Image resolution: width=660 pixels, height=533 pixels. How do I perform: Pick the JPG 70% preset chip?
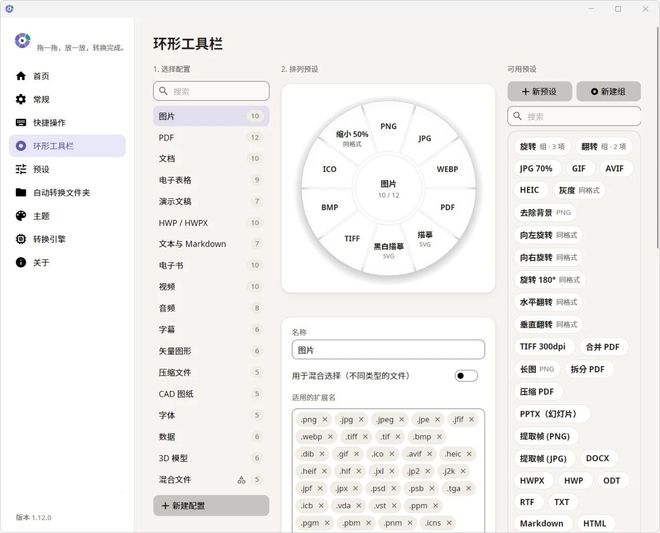[x=536, y=168]
